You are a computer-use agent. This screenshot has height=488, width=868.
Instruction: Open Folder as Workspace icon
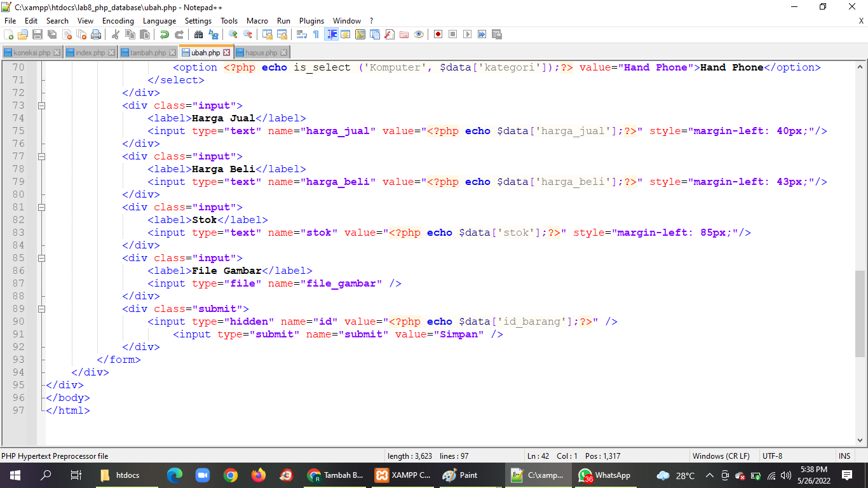(x=403, y=34)
